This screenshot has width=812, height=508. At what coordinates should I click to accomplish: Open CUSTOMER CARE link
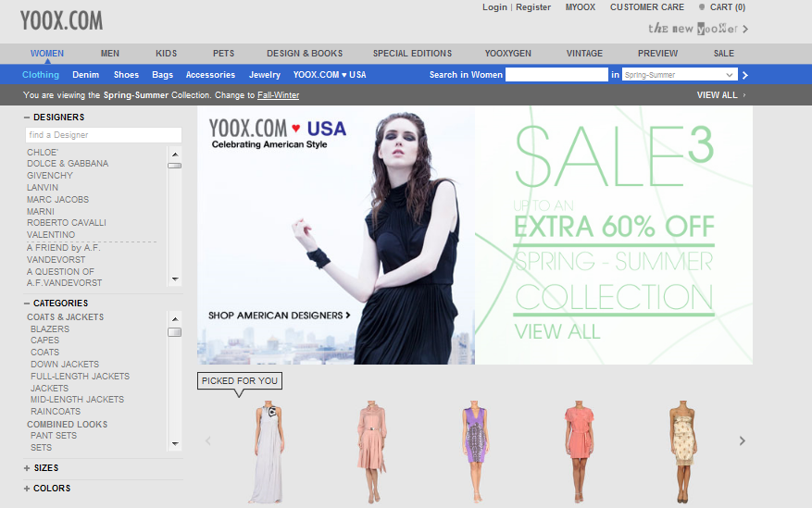[x=647, y=7]
